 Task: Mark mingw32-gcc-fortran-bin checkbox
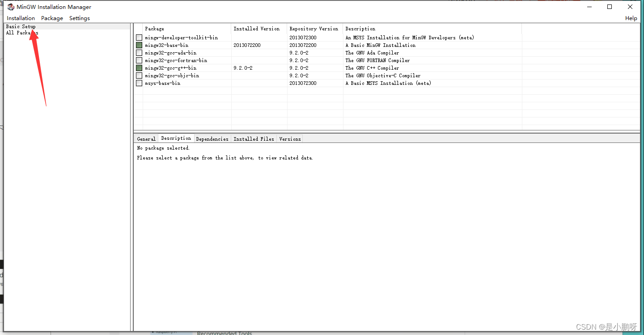click(139, 60)
